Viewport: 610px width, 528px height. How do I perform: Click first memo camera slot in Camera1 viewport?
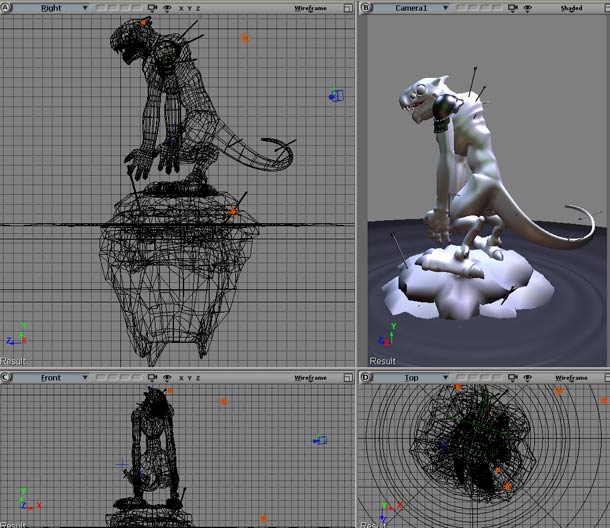(x=461, y=8)
